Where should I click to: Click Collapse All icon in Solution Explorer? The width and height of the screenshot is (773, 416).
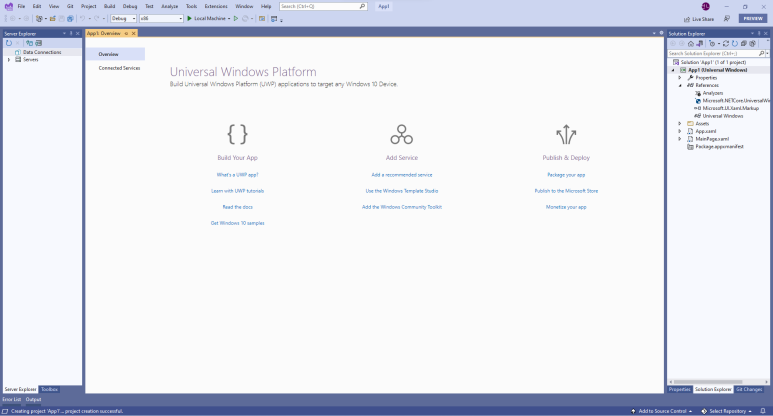point(743,43)
